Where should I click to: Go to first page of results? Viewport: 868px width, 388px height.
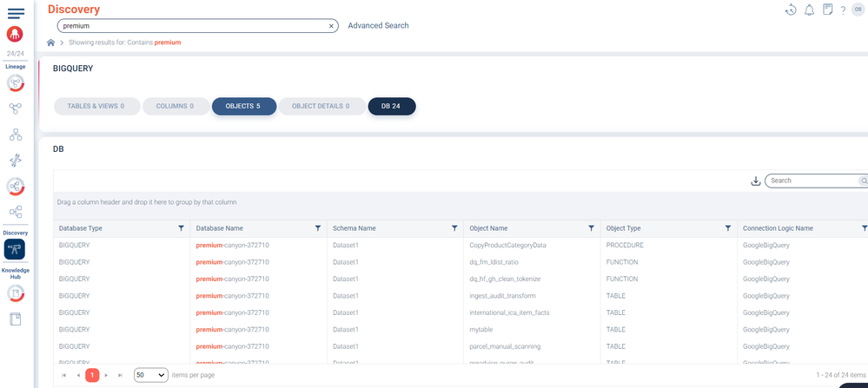tap(64, 375)
